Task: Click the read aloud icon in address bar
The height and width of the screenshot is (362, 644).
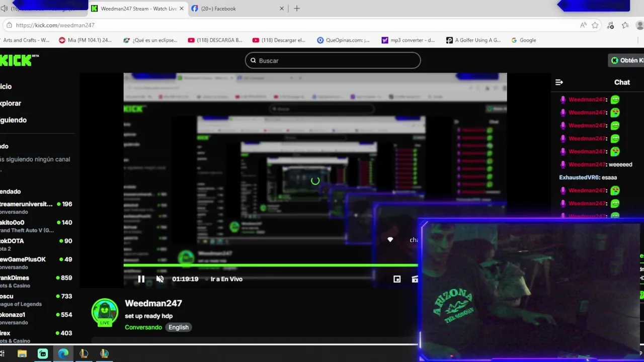Action: (x=583, y=25)
